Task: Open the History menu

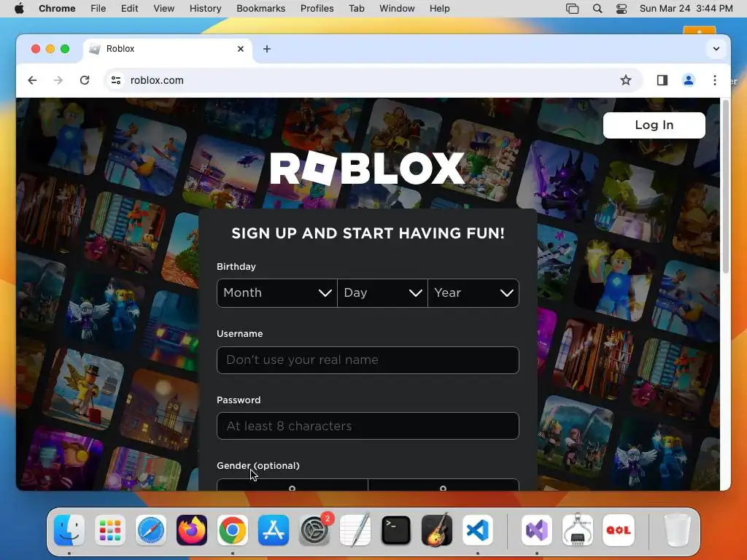Action: (205, 8)
